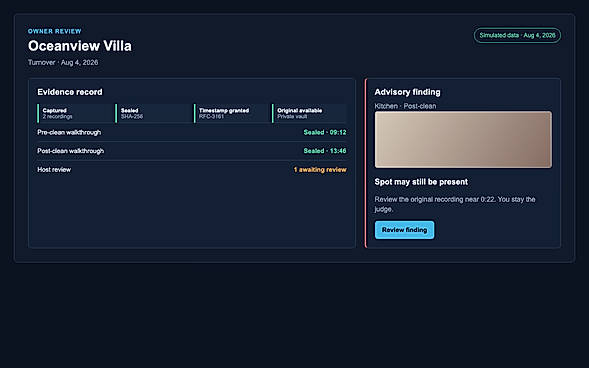Select the Original available Private vault step
Image resolution: width=589 pixels, height=368 pixels.
(x=309, y=113)
